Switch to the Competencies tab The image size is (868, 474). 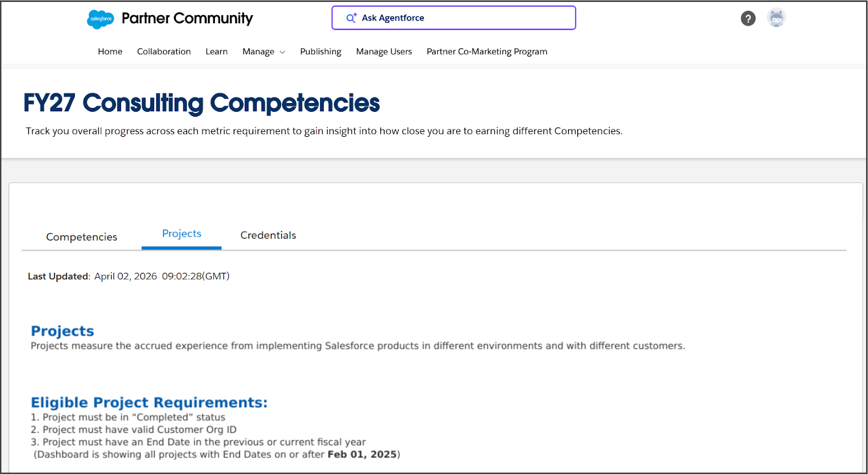click(81, 237)
